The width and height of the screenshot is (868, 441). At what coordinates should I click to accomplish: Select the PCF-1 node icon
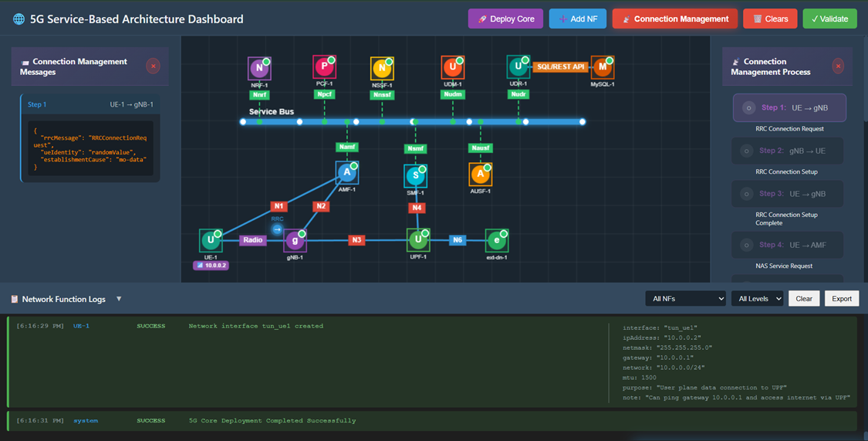coord(324,67)
